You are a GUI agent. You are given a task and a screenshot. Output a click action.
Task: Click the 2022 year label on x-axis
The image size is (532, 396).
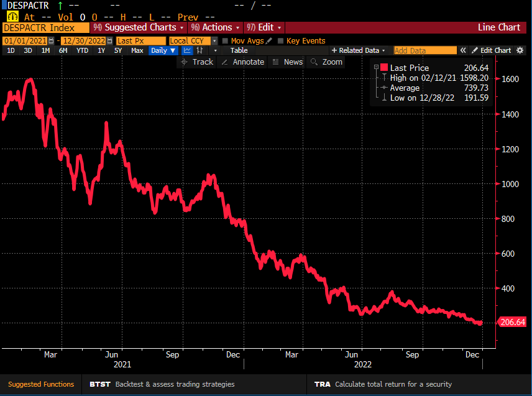coord(363,364)
